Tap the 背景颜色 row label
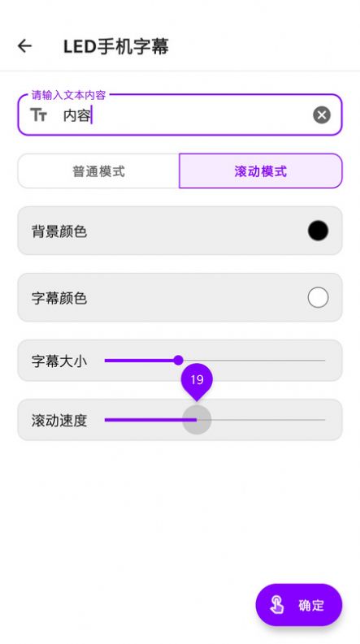The height and width of the screenshot is (644, 360). pos(59,231)
